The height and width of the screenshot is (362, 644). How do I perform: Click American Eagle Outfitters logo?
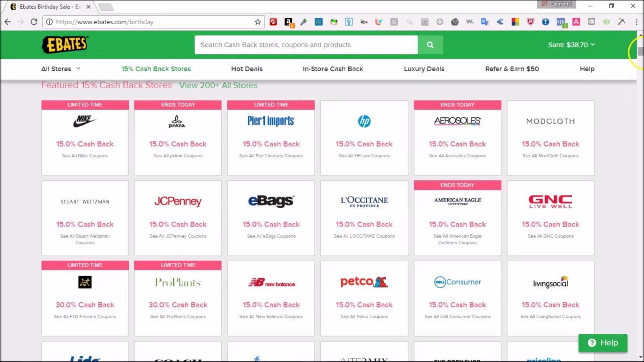click(x=457, y=201)
